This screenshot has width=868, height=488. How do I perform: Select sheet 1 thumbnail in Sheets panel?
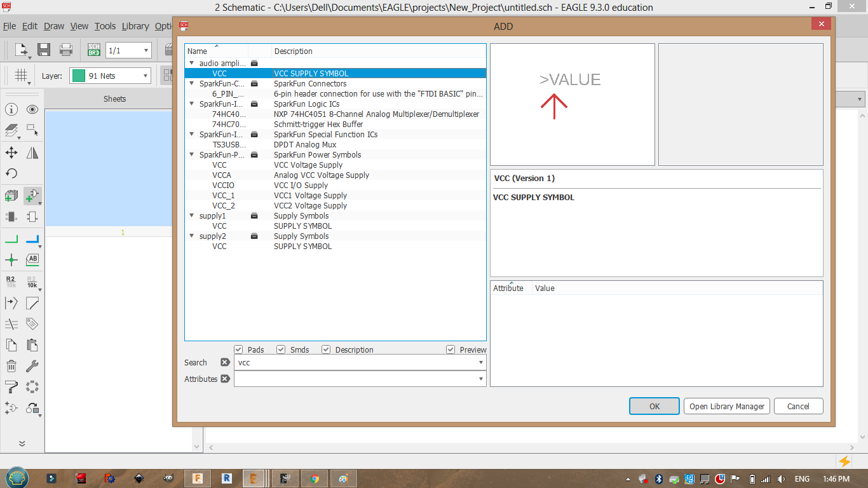[x=108, y=168]
